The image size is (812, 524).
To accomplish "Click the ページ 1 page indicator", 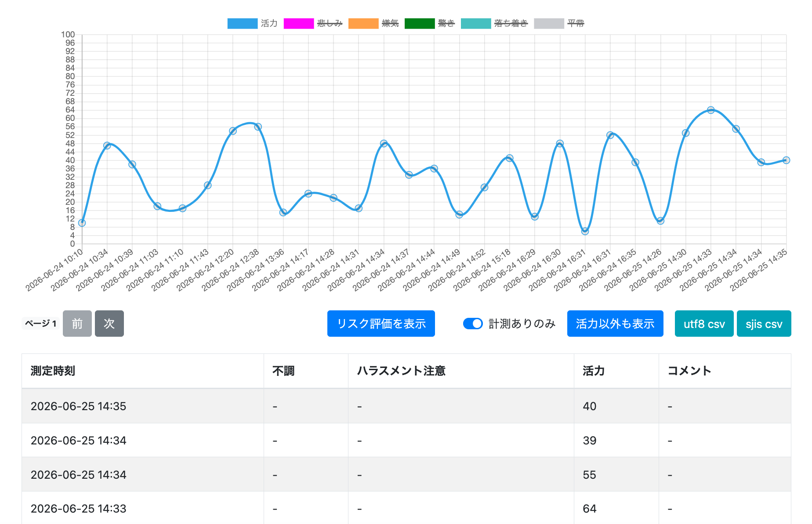I will (x=40, y=324).
